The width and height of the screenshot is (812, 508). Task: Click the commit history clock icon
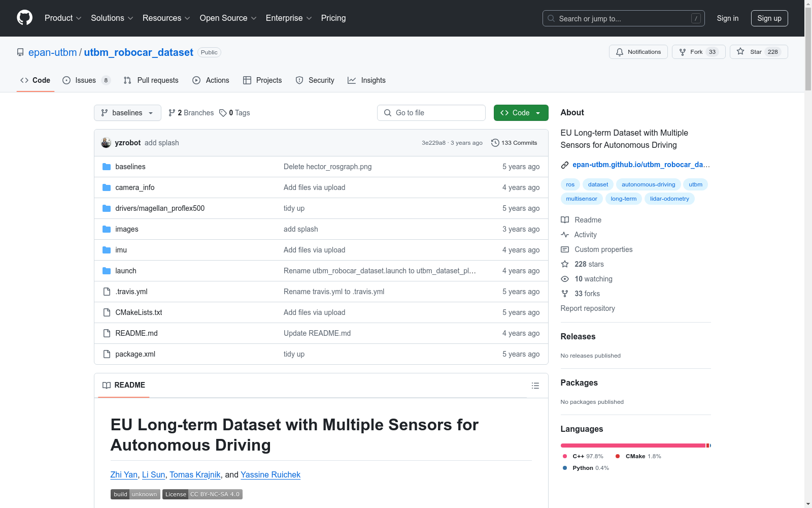point(495,143)
